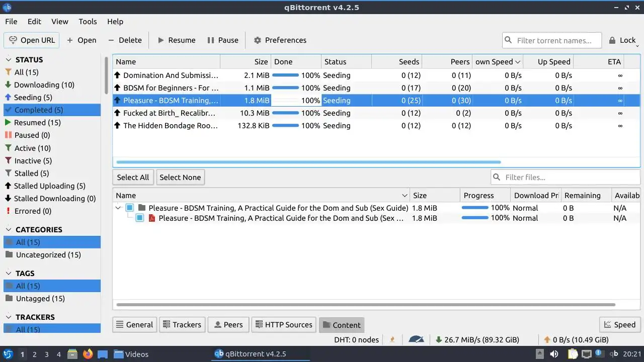This screenshot has height=362, width=644.
Task: Change the PDF file's Normal download priority
Action: 525,218
